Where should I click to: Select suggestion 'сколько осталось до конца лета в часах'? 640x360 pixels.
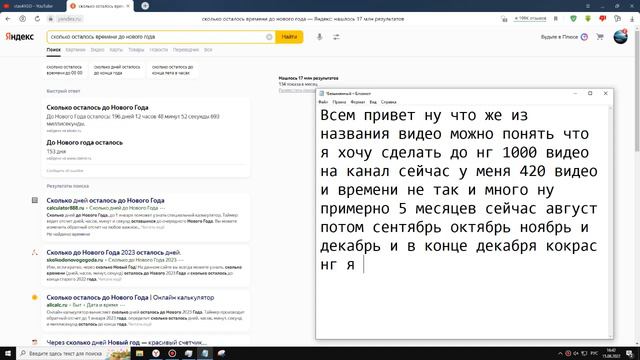pos(173,70)
